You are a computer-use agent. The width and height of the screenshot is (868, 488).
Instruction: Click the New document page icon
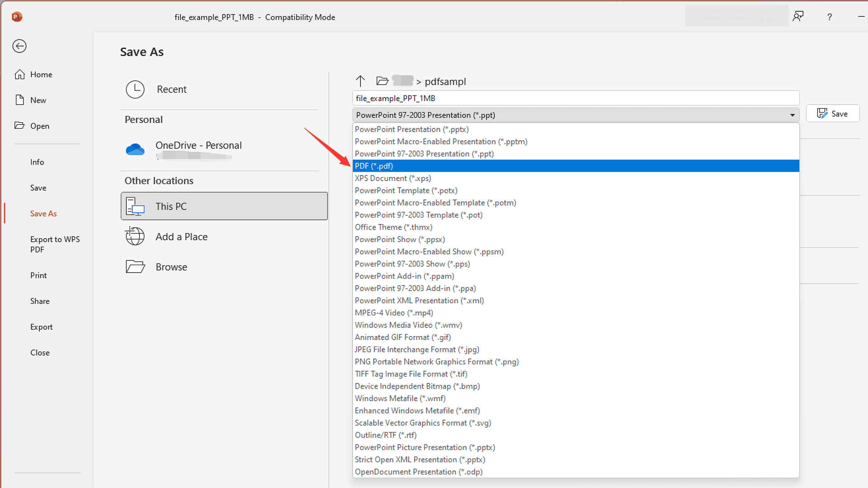(20, 100)
